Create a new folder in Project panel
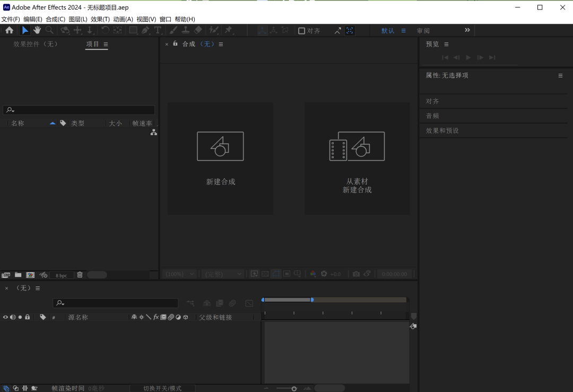The width and height of the screenshot is (573, 392). (18, 275)
